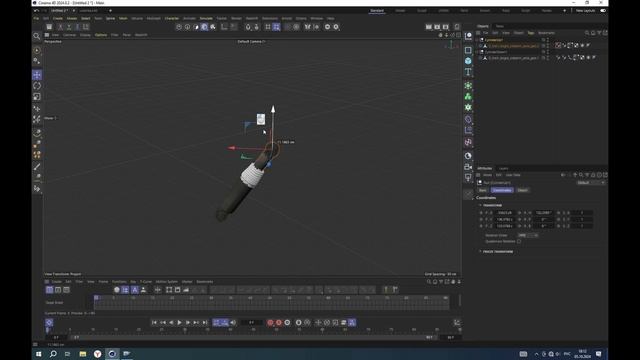Select the Live Selection tool
Viewport: 640px width, 360px height.
(37, 51)
